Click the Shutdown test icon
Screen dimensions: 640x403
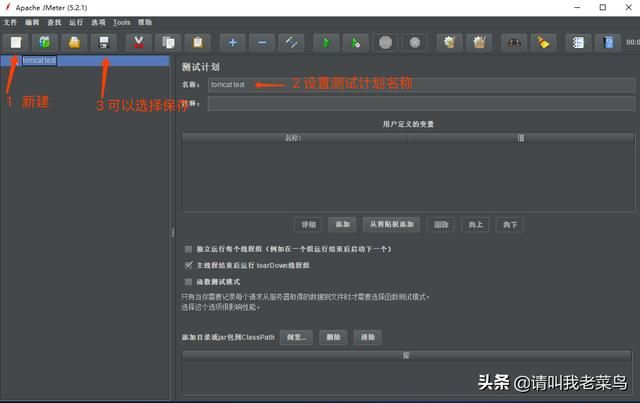tap(415, 42)
